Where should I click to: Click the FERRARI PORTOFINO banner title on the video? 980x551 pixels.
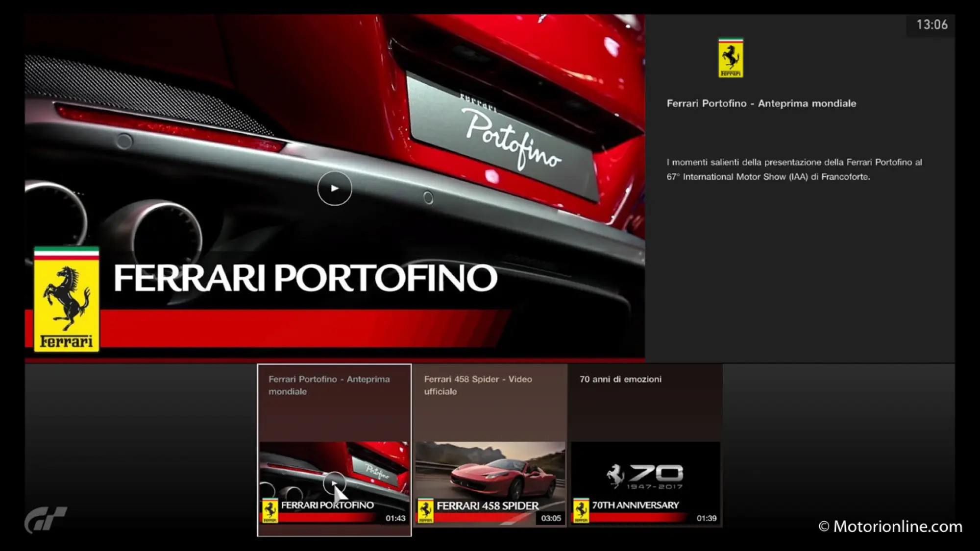[x=305, y=277]
